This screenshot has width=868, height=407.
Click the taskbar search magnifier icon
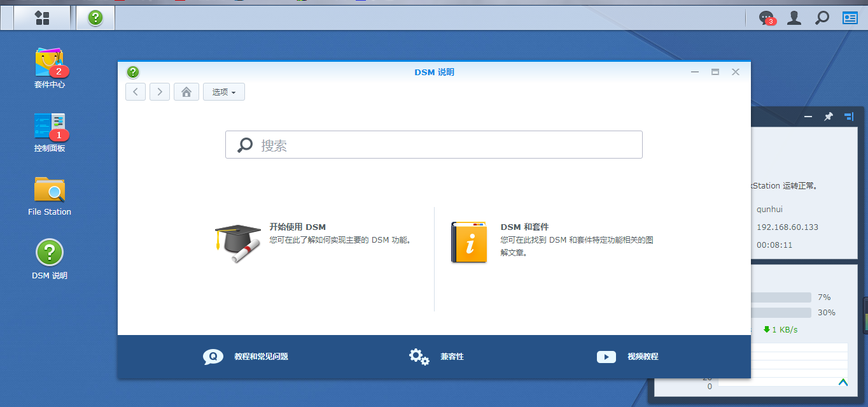tap(822, 18)
